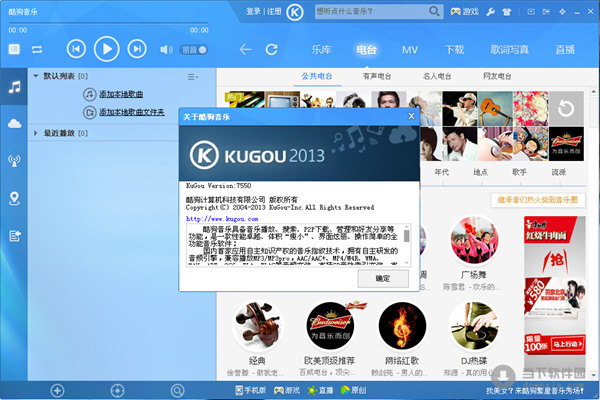Open local music via the note sidebar icon
The image size is (600, 400).
pyautogui.click(x=14, y=87)
